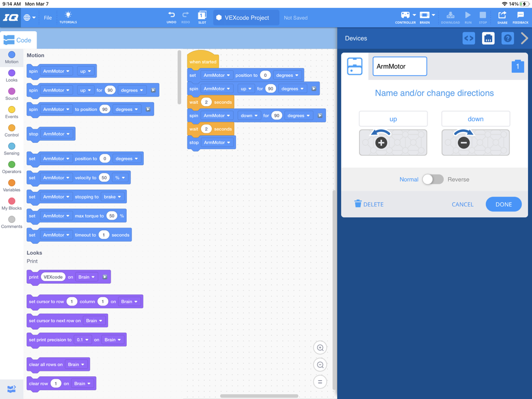Select the 'up' direction option for ArmMotor

(393, 118)
